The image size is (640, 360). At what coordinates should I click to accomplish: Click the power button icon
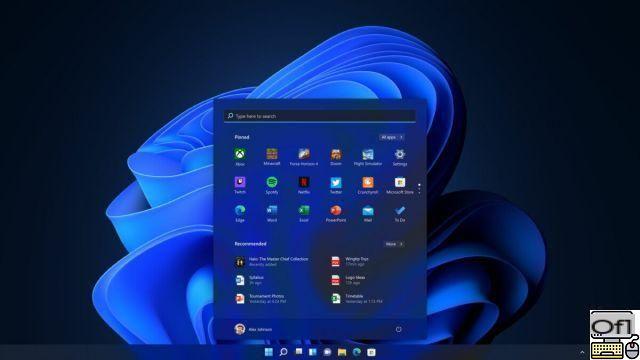(398, 329)
